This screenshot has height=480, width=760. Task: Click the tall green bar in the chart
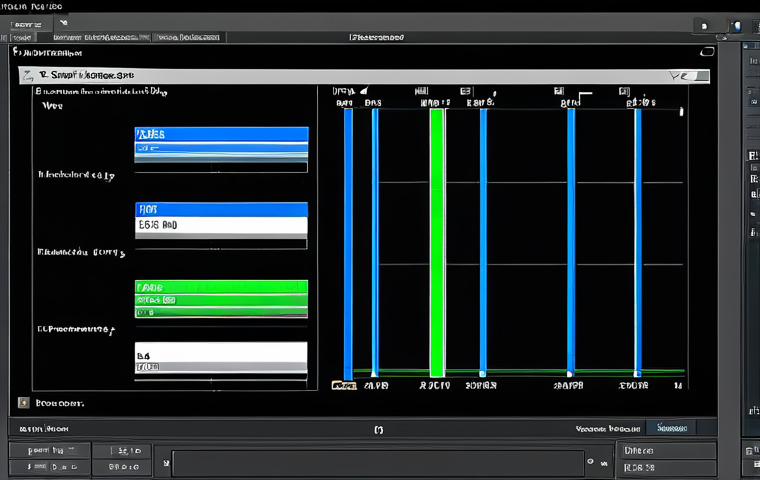[x=437, y=242]
